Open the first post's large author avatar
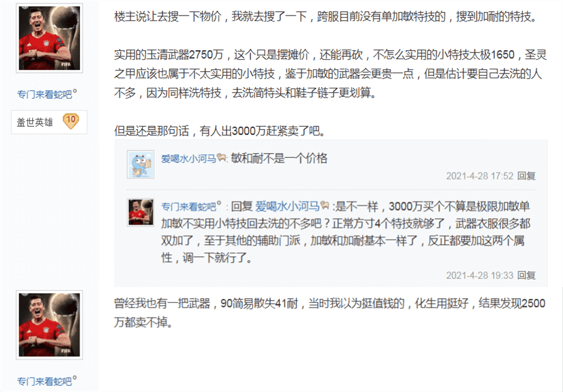This screenshot has width=563, height=392. (x=50, y=38)
